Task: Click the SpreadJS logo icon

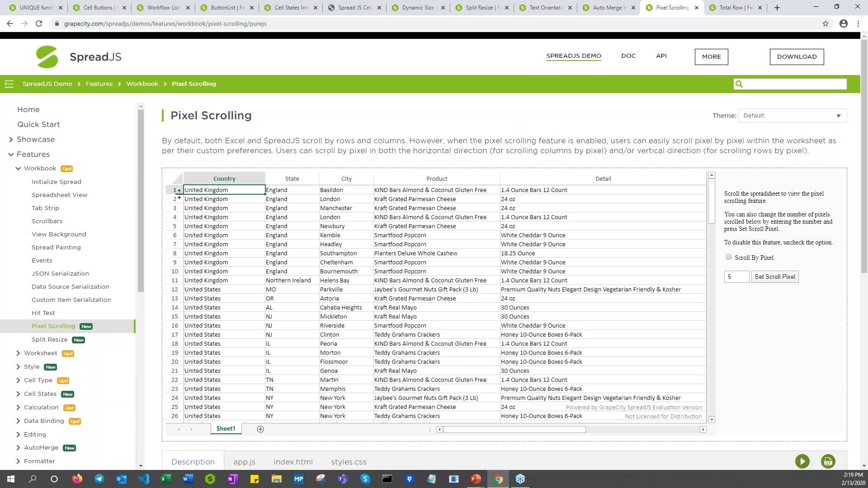Action: click(x=47, y=57)
